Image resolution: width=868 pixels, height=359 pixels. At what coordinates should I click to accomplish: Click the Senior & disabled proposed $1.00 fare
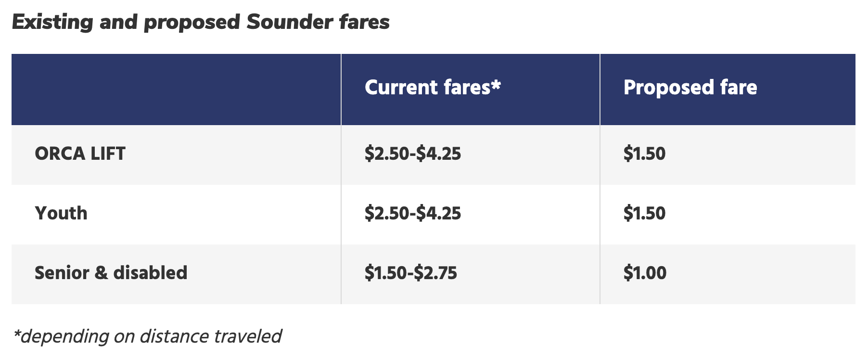(645, 273)
